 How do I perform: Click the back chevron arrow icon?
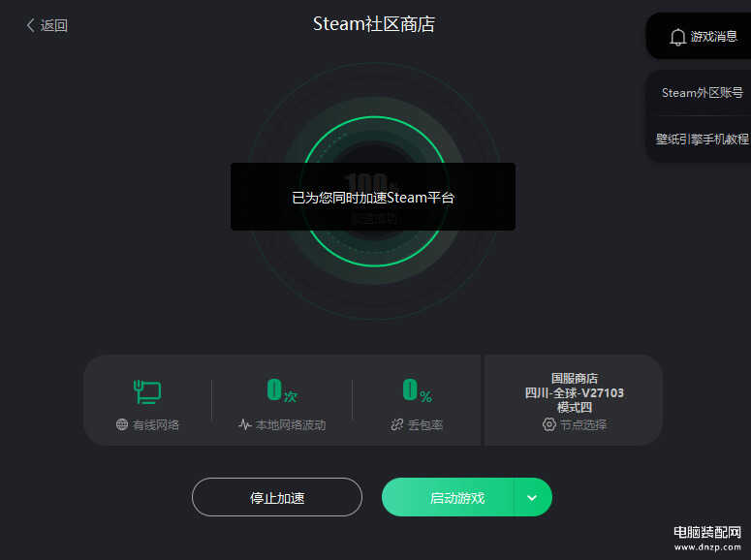click(30, 25)
